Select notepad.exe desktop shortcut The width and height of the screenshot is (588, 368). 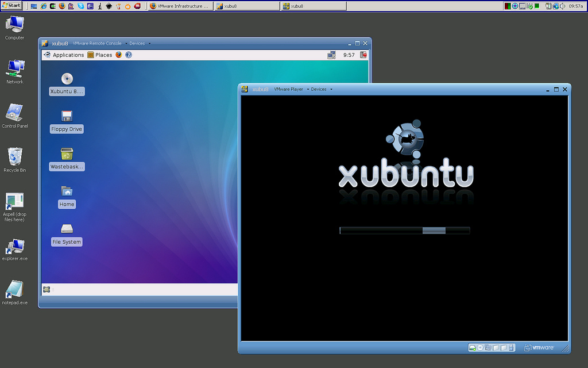pyautogui.click(x=14, y=292)
